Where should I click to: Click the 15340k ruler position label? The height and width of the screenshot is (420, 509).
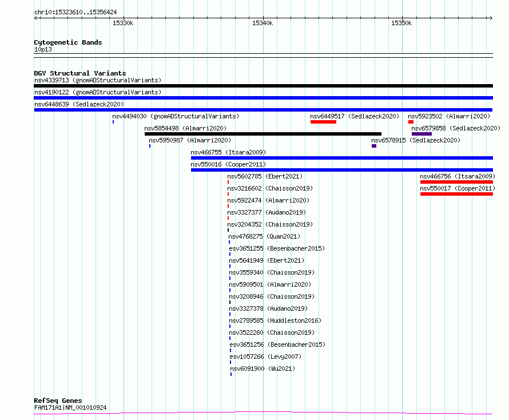263,23
